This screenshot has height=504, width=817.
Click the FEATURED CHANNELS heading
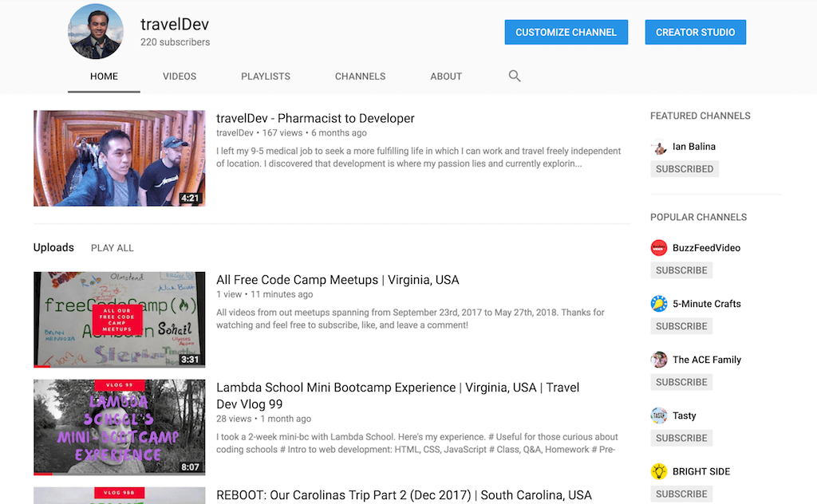coord(701,116)
